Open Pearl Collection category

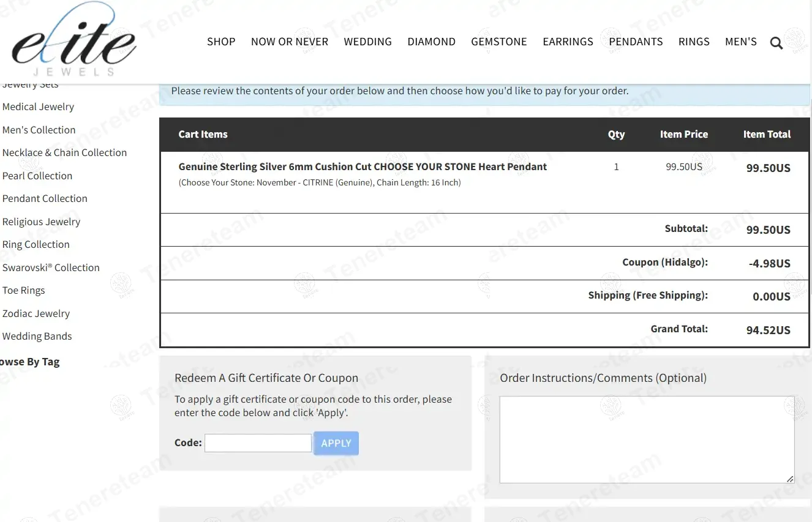(x=37, y=176)
